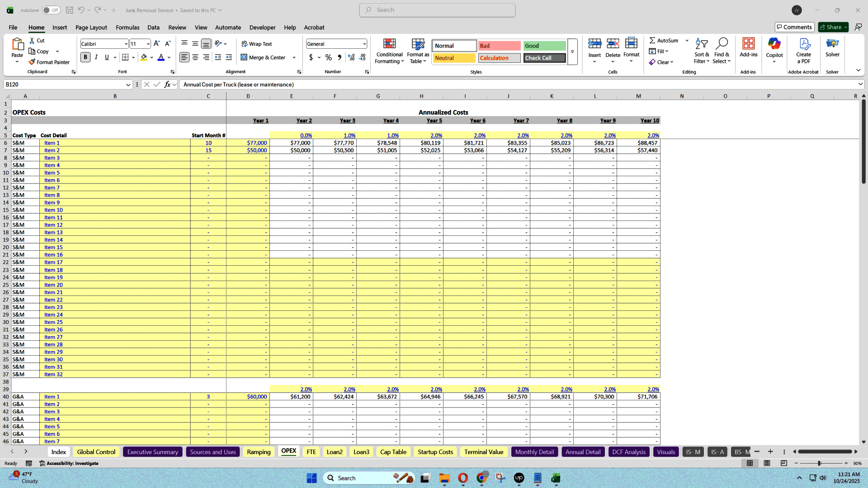Click Accessibility: Investigate in status bar
This screenshot has width=868, height=488.
[69, 463]
